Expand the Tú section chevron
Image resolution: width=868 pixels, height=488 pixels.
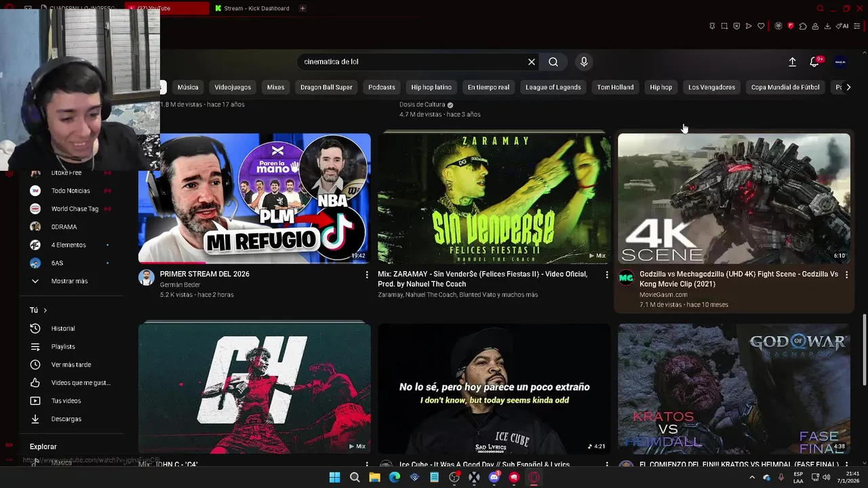click(x=45, y=310)
